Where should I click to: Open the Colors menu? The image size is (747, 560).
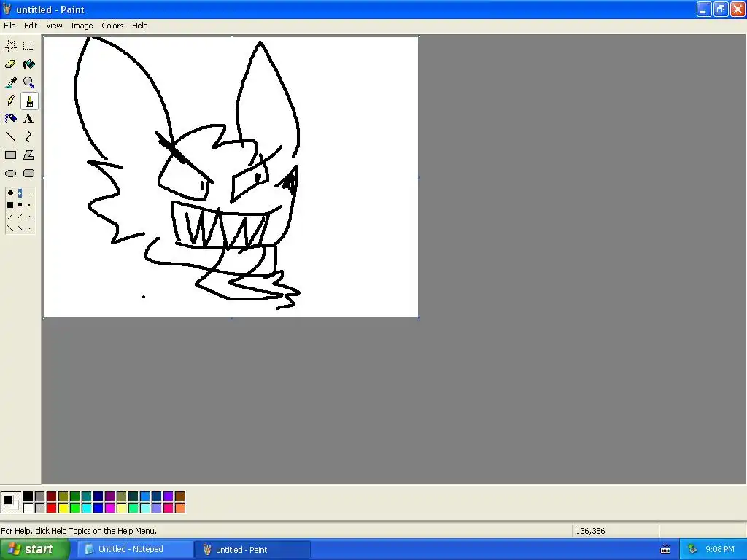click(x=112, y=26)
